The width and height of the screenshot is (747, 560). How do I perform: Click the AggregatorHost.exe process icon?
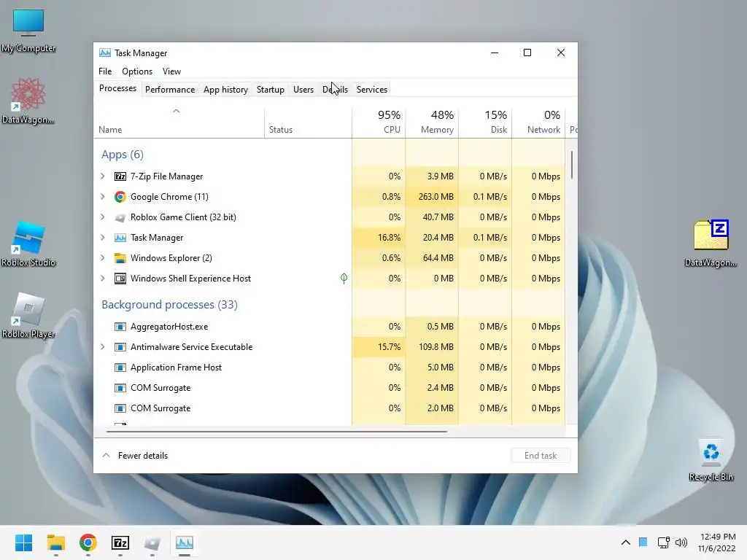pos(120,327)
